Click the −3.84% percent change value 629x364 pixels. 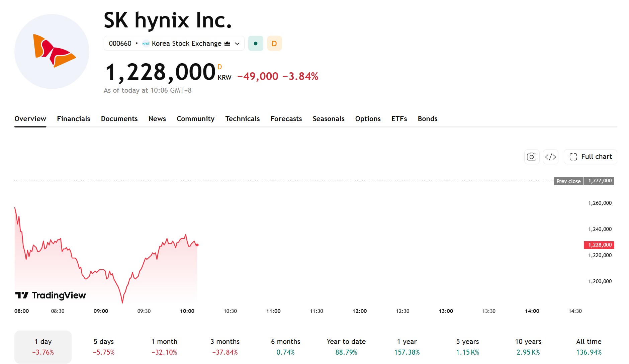[300, 76]
